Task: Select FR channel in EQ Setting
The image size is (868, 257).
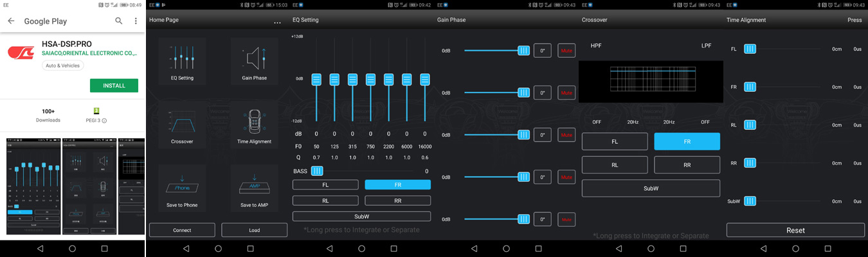Action: tap(397, 184)
